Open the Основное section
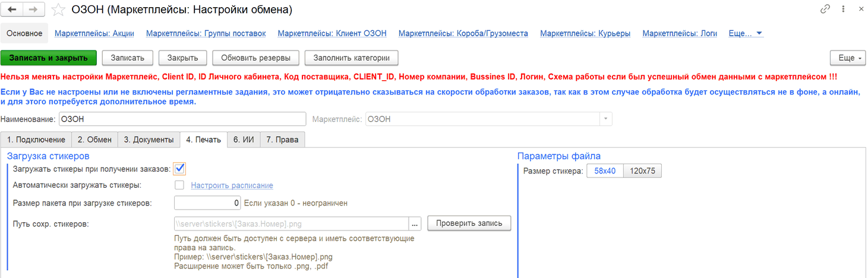The width and height of the screenshot is (868, 278). 24,33
